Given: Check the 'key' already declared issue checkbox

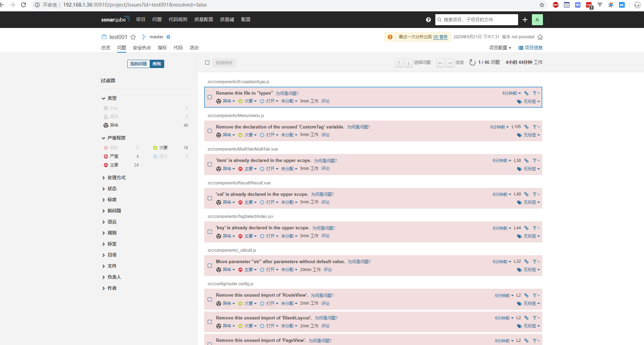Looking at the screenshot, I should pos(210,232).
